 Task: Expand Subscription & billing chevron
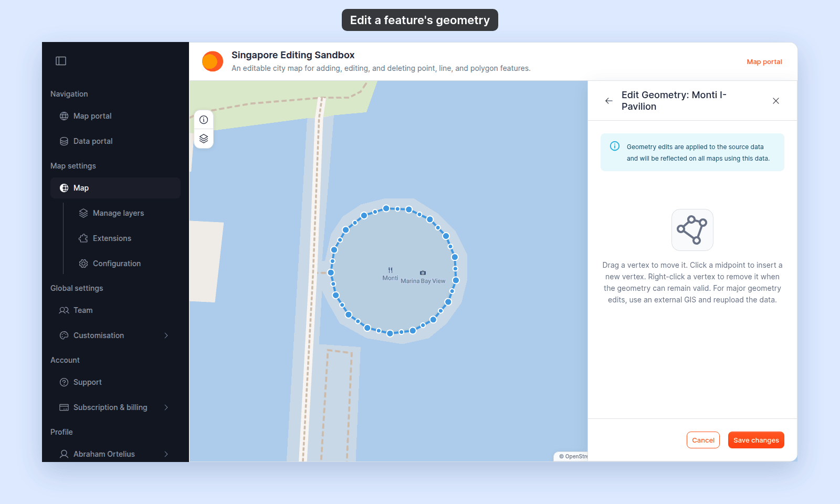166,407
